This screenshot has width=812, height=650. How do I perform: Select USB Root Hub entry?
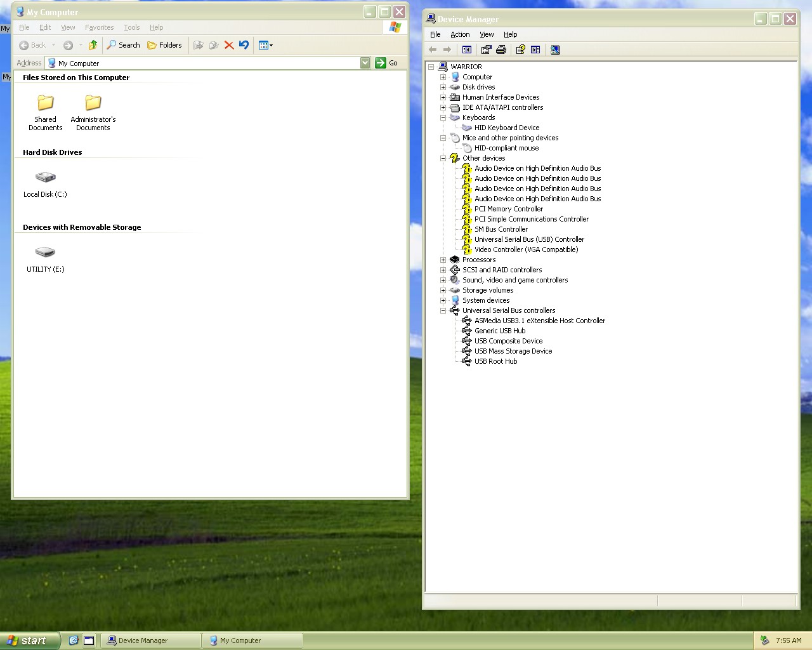coord(496,361)
